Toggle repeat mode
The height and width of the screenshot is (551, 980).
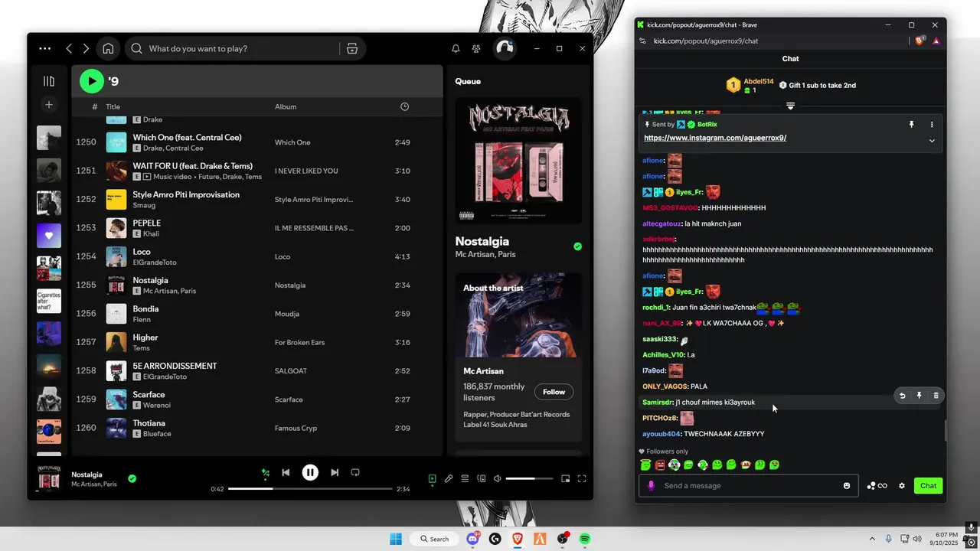pos(355,473)
